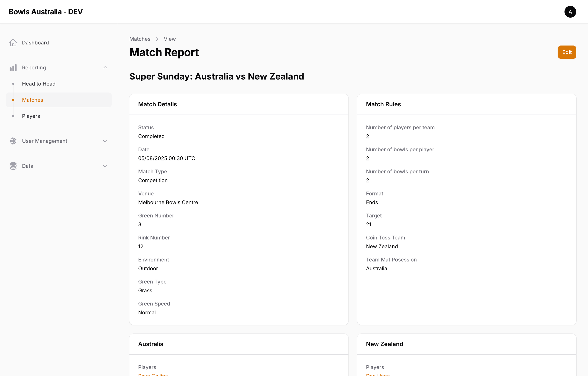588x376 pixels.
Task: Click the bullet indicator beside Head to Head
Action: 13,83
